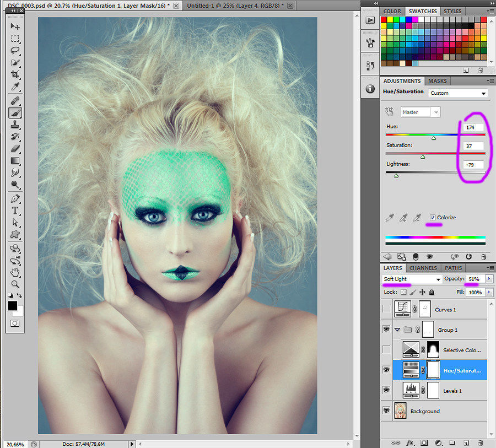Add a layer mask from Layers footer
Image resolution: width=496 pixels, height=448 pixels.
tap(424, 443)
